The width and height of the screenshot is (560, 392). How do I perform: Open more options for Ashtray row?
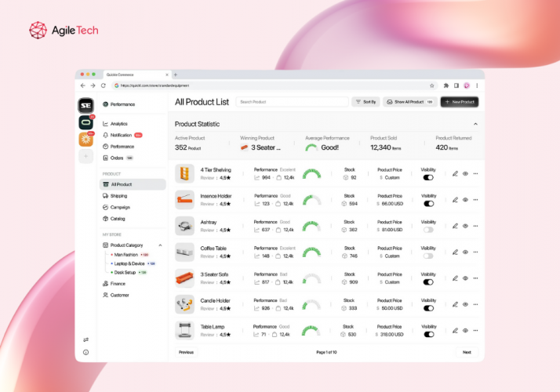476,226
